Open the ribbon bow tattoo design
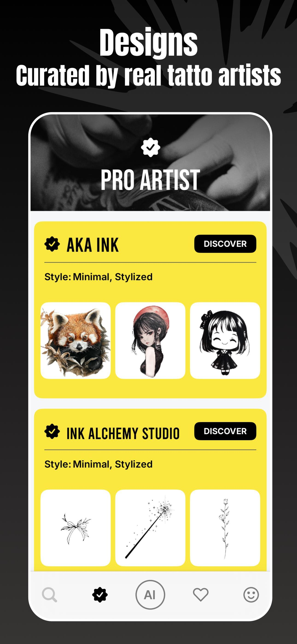Screen dimensions: 297x644 tap(76, 528)
